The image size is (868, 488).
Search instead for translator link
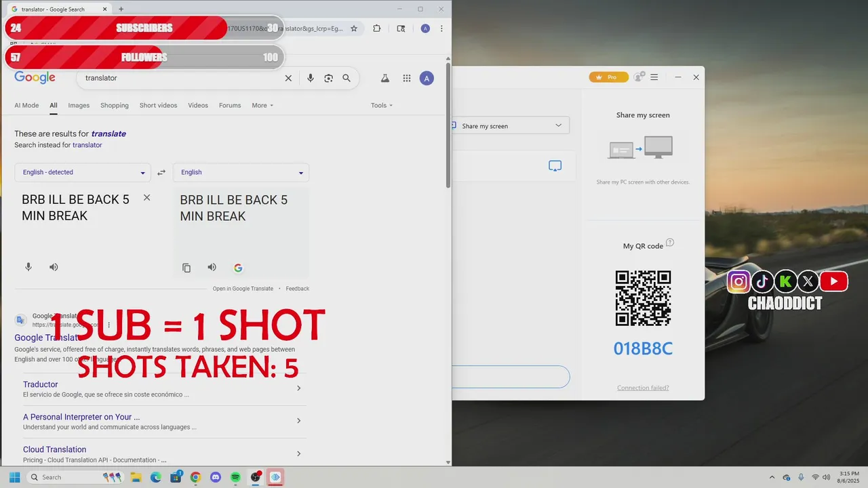pyautogui.click(x=87, y=145)
